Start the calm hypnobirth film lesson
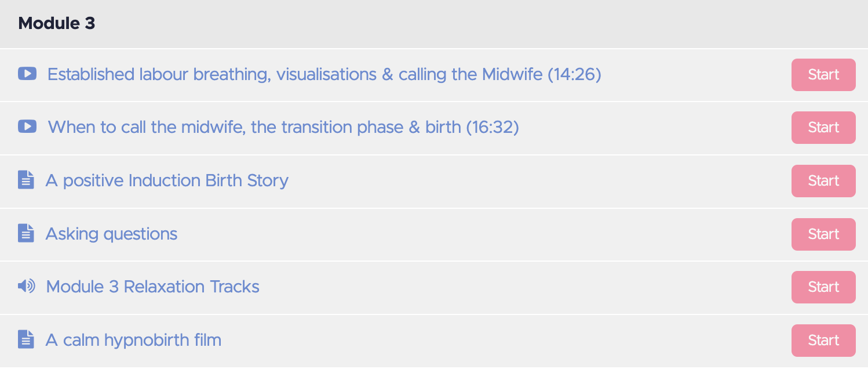 (x=823, y=341)
